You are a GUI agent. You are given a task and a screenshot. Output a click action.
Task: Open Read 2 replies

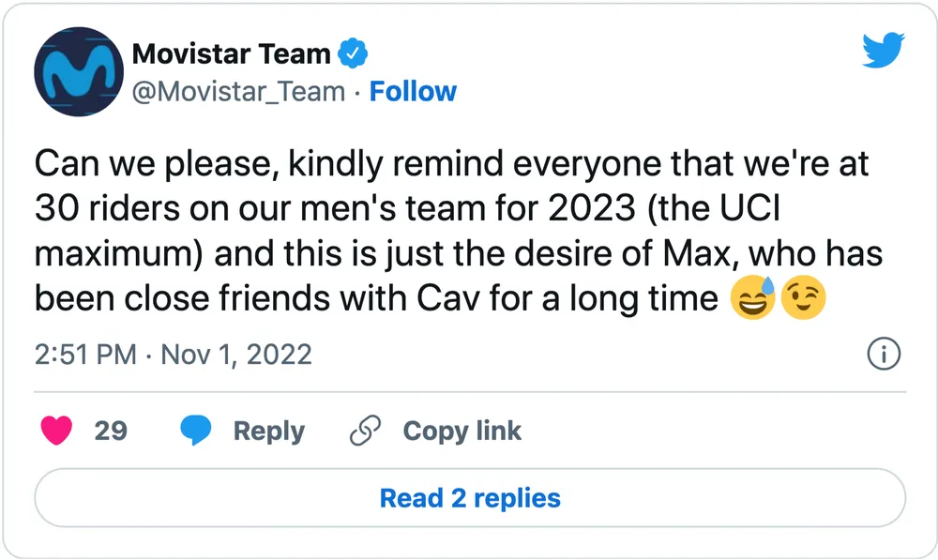click(470, 497)
